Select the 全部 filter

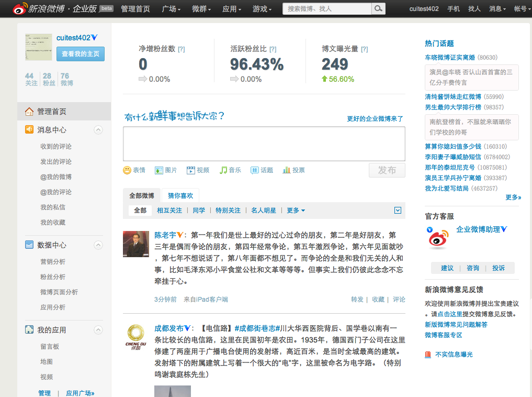coord(140,211)
